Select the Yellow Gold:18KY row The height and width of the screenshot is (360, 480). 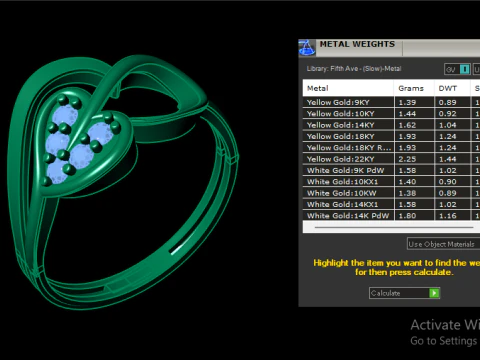tap(391, 136)
